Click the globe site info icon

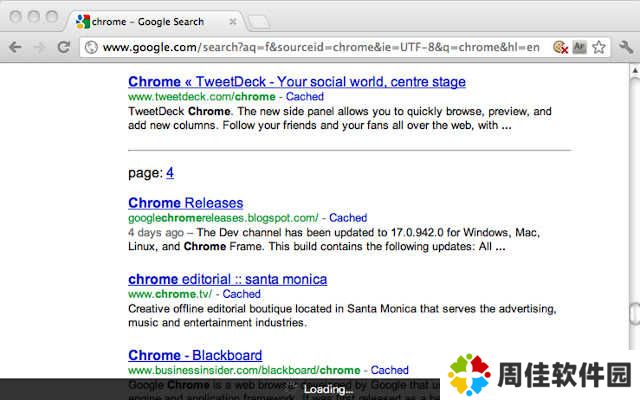pyautogui.click(x=91, y=47)
